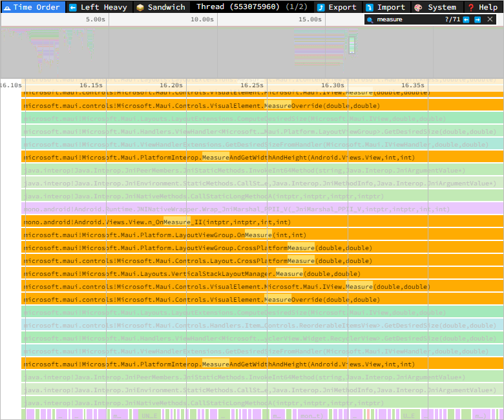The height and width of the screenshot is (420, 504).
Task: Select Controls.Layout.CrossPlatformMeasure frame
Action: tap(262, 260)
